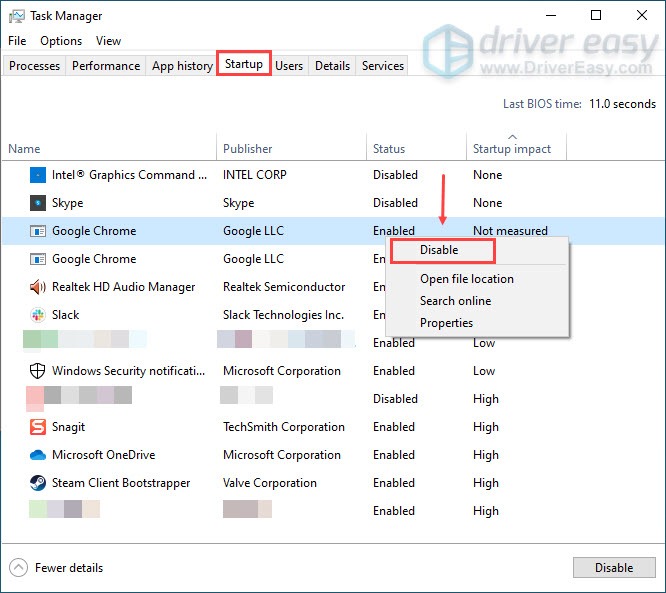The height and width of the screenshot is (593, 666).
Task: Switch to the Services tab
Action: pyautogui.click(x=383, y=66)
